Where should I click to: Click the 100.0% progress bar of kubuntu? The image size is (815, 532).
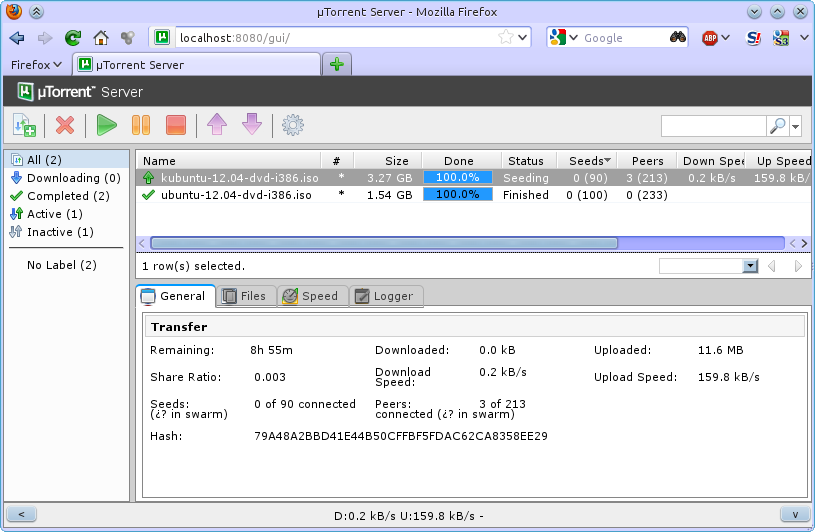pyautogui.click(x=458, y=177)
